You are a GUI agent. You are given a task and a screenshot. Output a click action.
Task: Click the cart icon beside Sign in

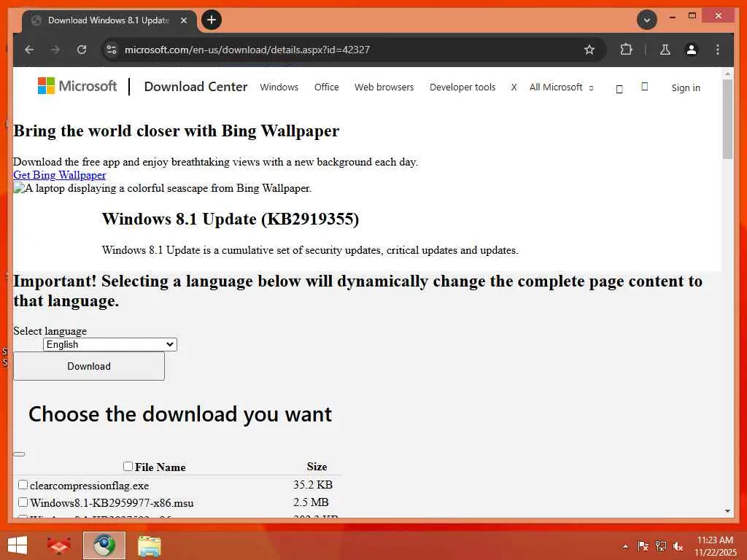[x=645, y=87]
